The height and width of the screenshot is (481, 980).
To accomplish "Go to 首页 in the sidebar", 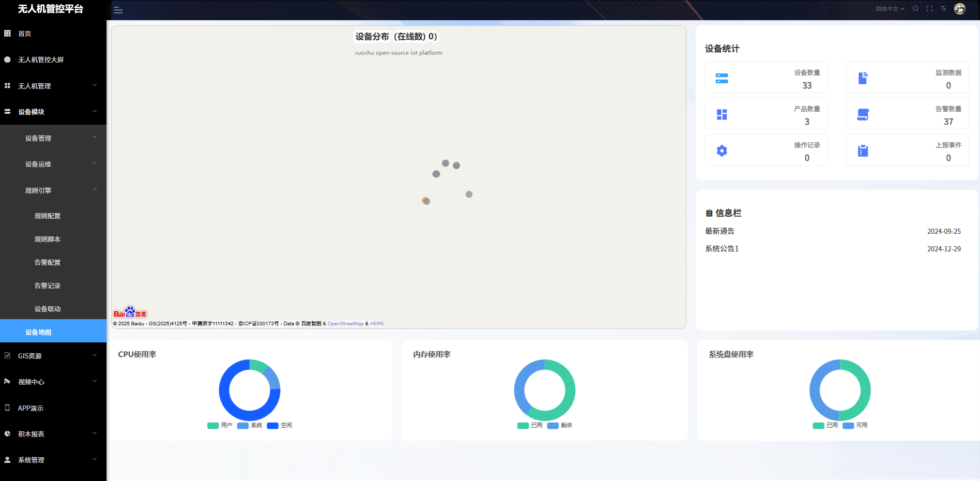I will [x=25, y=34].
